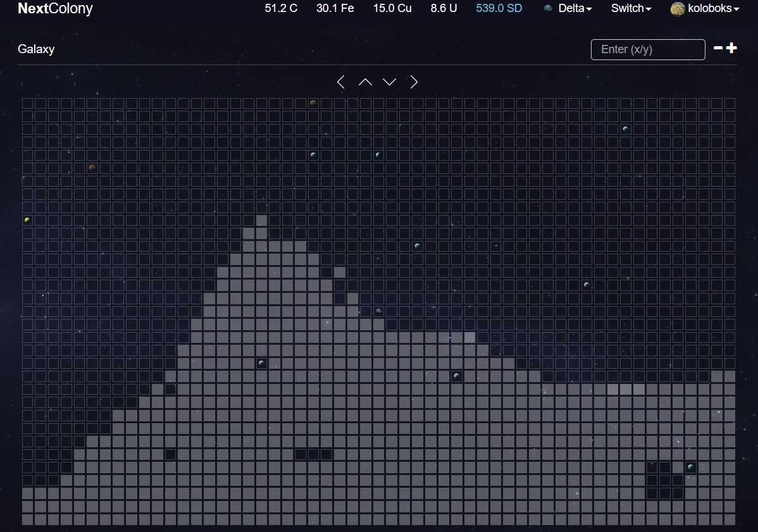Screen dimensions: 758x532
Task: Zoom out galaxy with minus icon
Action: tap(718, 48)
